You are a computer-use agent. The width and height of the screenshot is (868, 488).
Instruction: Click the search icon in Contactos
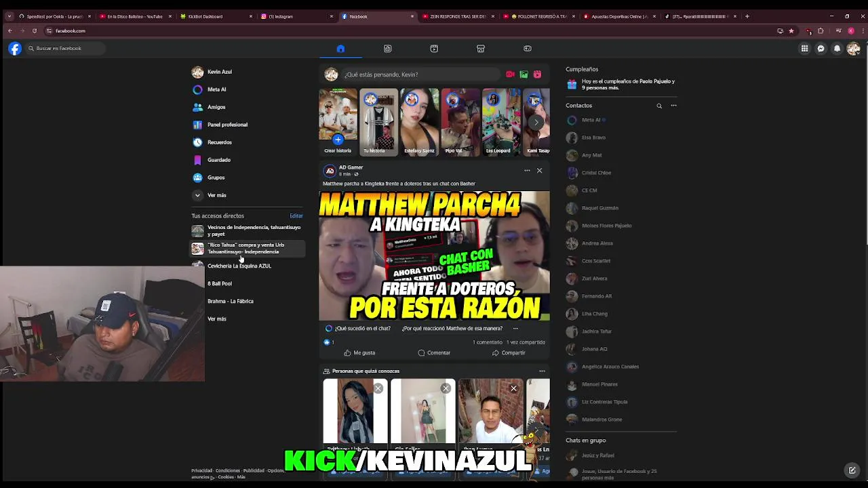click(659, 106)
